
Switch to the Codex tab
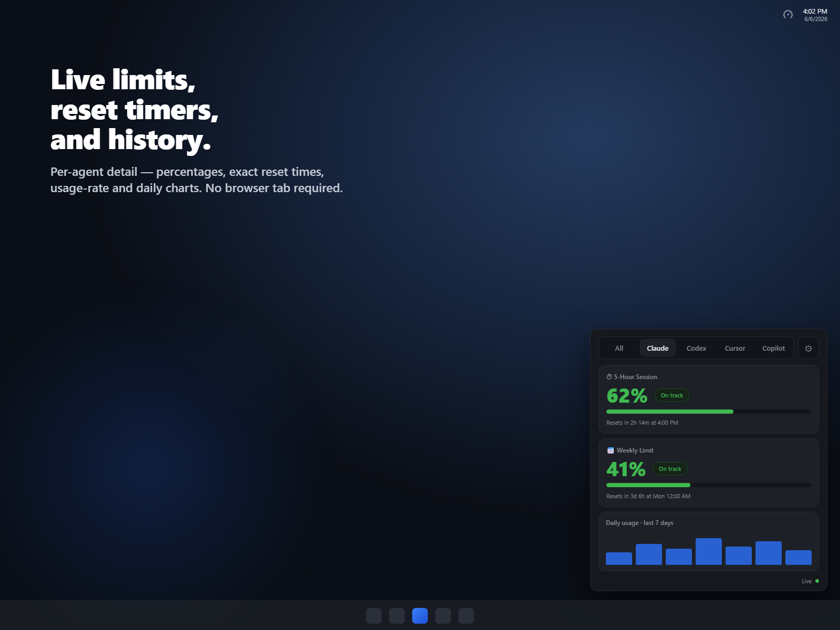point(696,348)
